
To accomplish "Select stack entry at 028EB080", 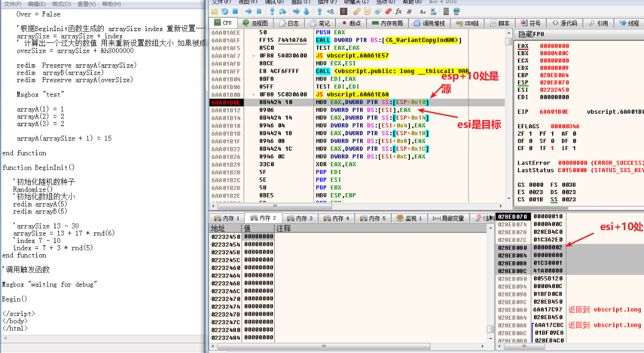I will click(569, 248).
